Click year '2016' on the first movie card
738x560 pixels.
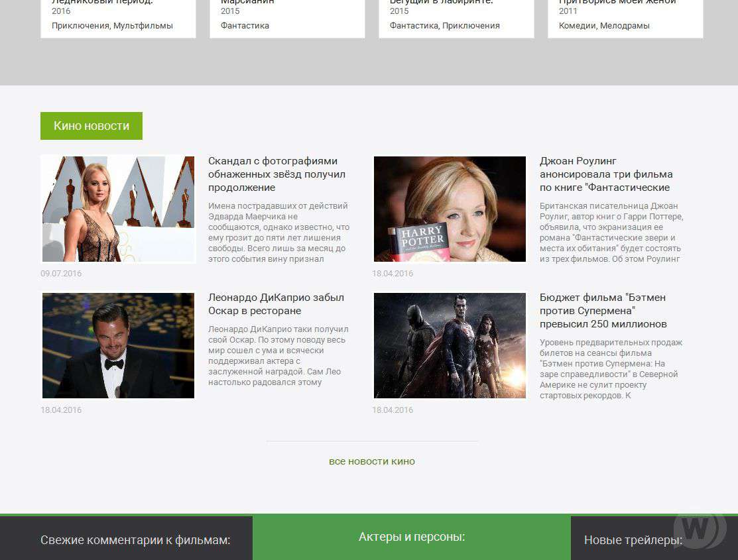coord(61,11)
